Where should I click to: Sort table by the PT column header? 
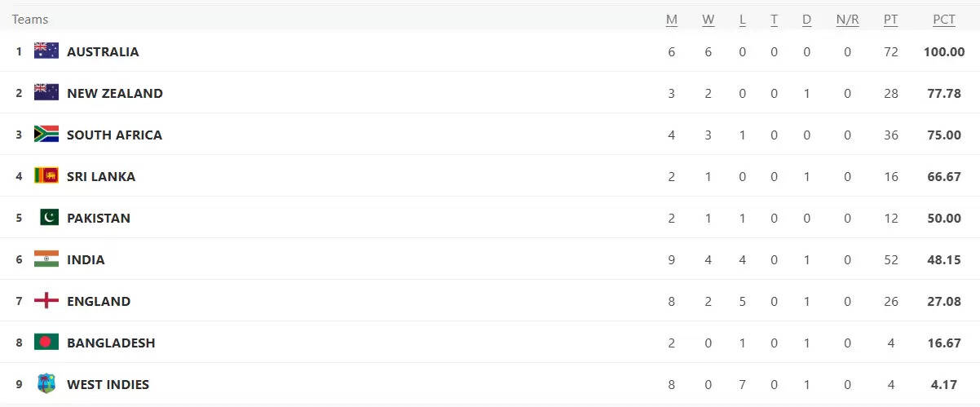[x=890, y=20]
